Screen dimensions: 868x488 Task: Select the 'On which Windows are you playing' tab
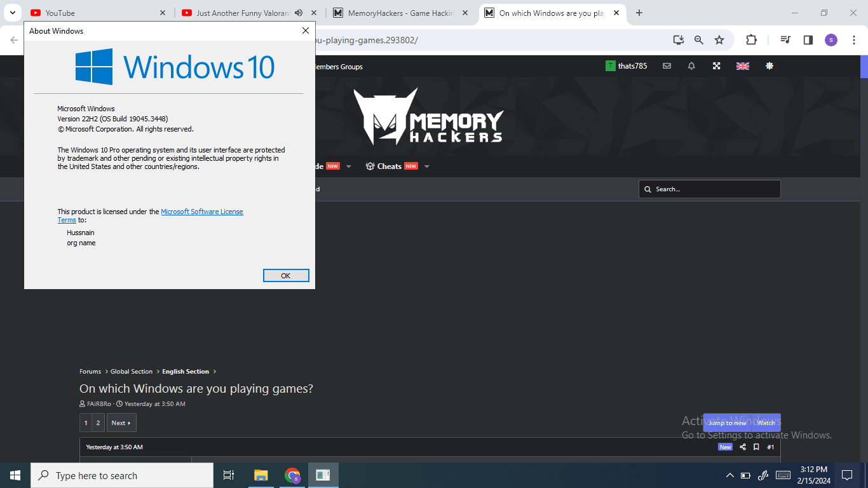552,13
